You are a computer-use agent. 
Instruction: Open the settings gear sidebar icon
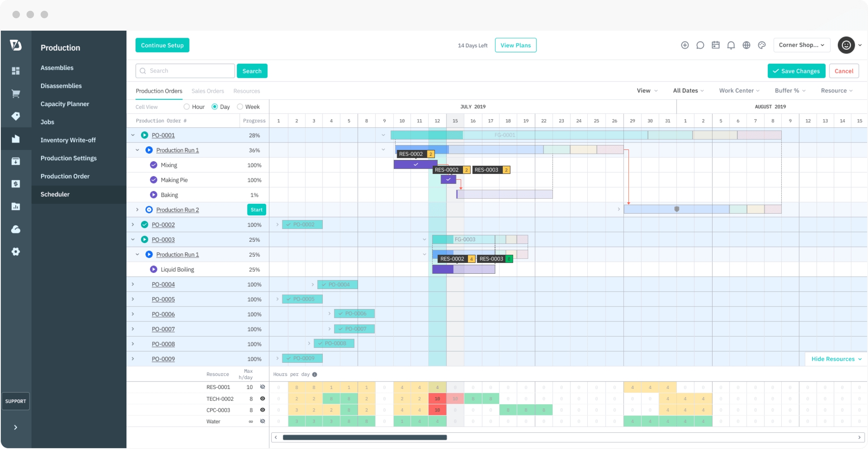[16, 251]
